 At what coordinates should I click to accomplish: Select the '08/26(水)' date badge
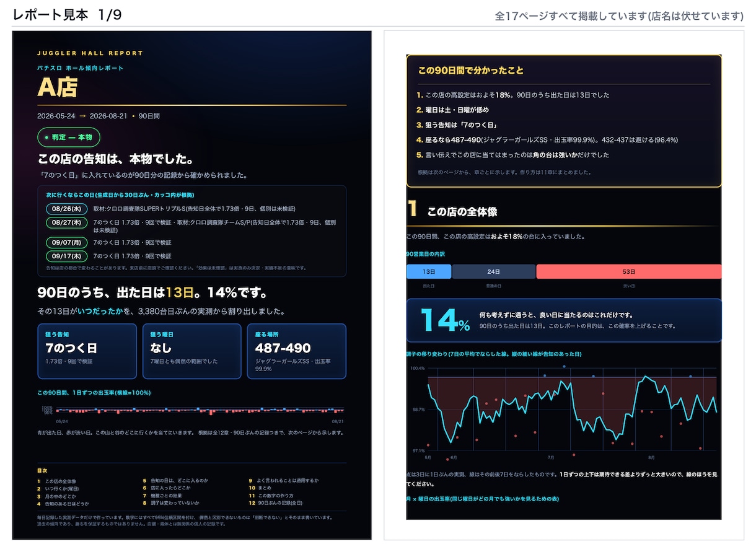click(x=66, y=209)
